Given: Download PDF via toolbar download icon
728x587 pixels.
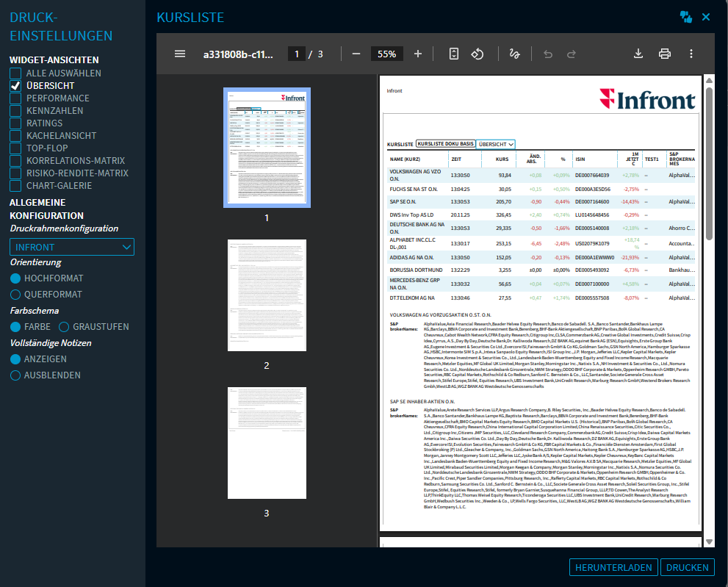Looking at the screenshot, I should [x=638, y=54].
